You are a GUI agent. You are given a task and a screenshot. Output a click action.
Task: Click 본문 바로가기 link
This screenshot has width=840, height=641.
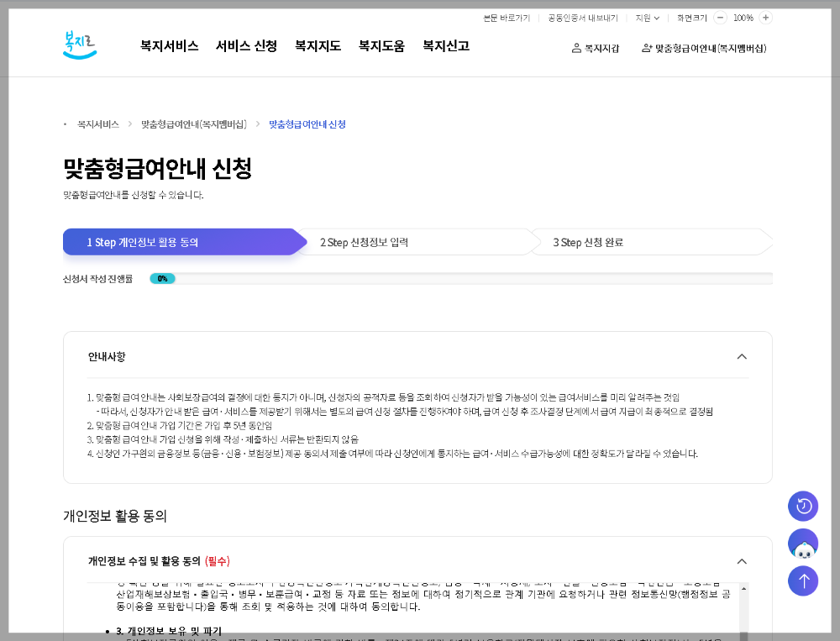[507, 18]
